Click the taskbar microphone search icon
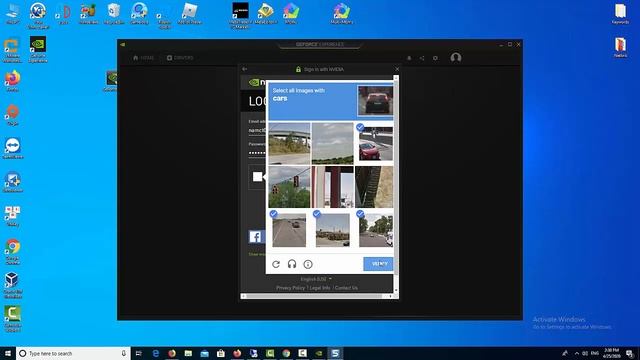 (124, 353)
